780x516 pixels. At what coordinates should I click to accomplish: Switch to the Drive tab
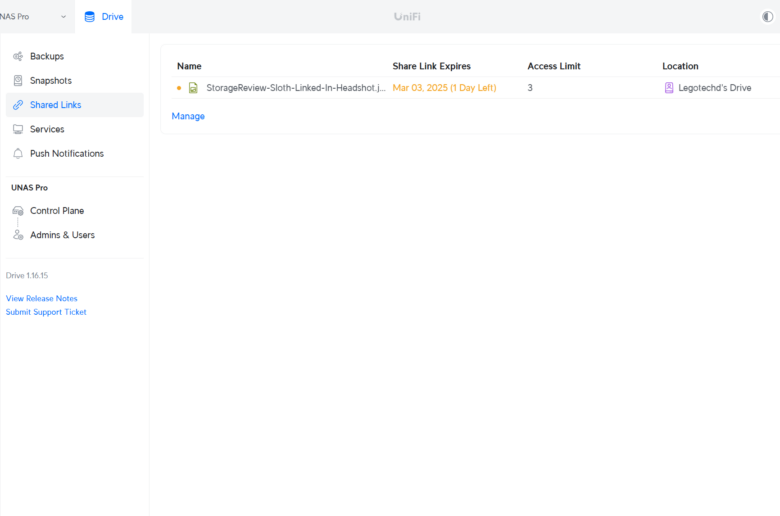click(x=103, y=17)
